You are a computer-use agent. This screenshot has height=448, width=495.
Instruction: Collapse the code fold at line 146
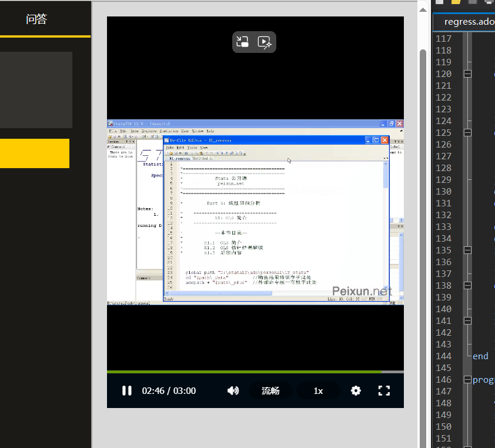(467, 379)
